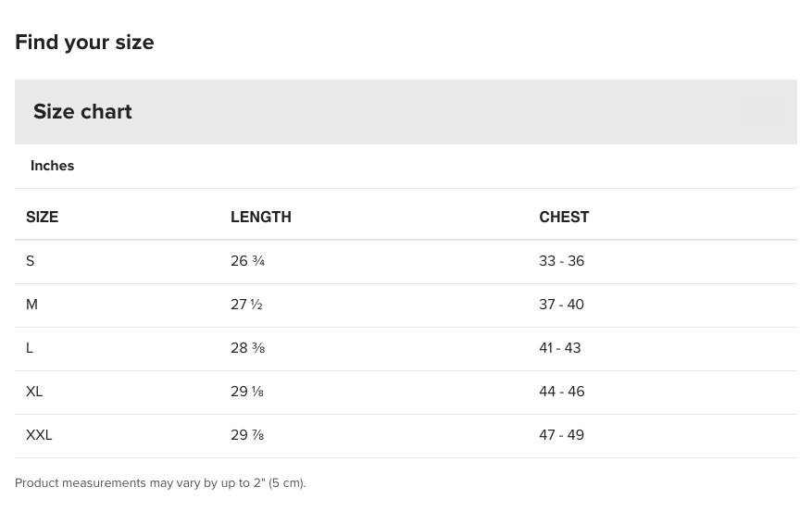Viewport: 812px width, 524px height.
Task: Select the M size row label
Action: [x=31, y=305]
